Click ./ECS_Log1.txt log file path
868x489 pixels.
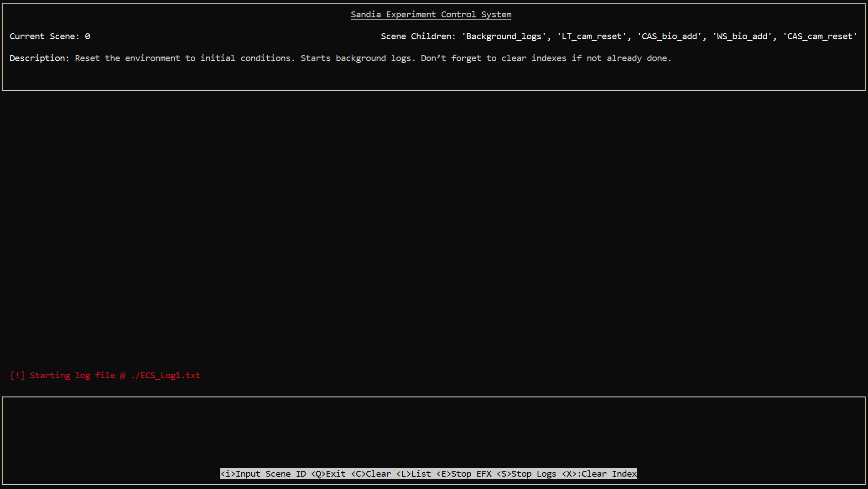(166, 376)
